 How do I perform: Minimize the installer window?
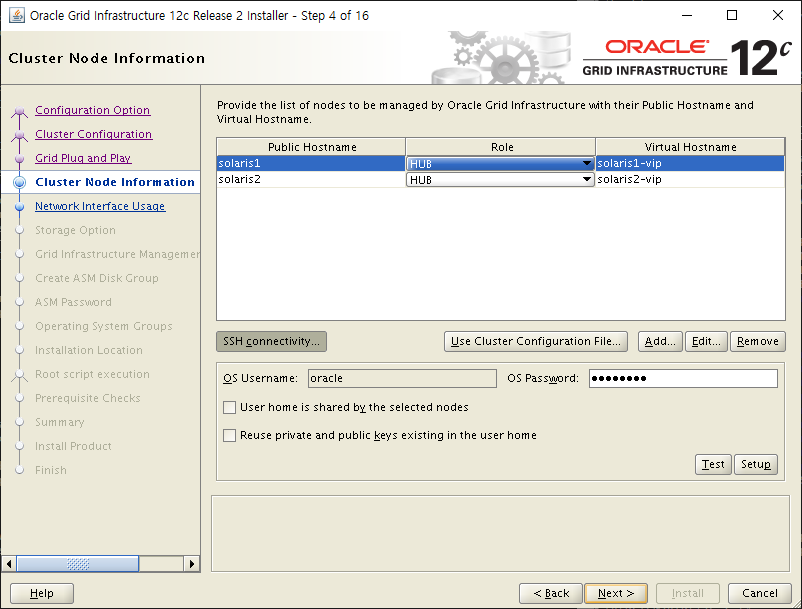point(686,15)
